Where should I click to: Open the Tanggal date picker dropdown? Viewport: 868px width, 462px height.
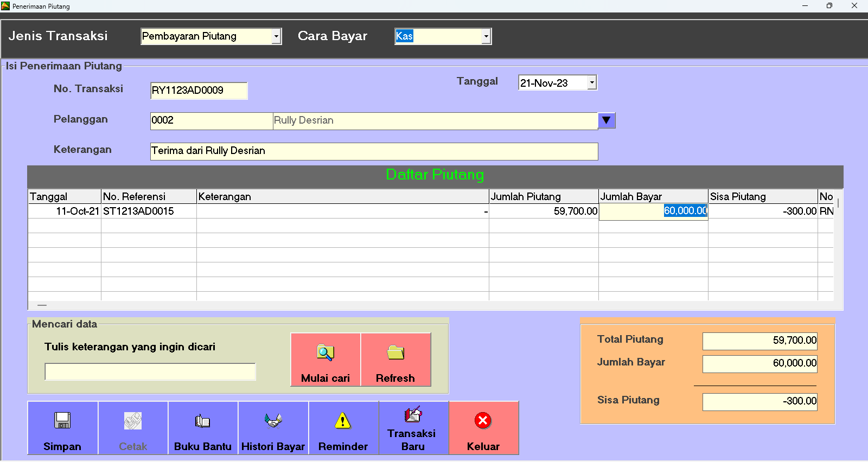[x=592, y=83]
